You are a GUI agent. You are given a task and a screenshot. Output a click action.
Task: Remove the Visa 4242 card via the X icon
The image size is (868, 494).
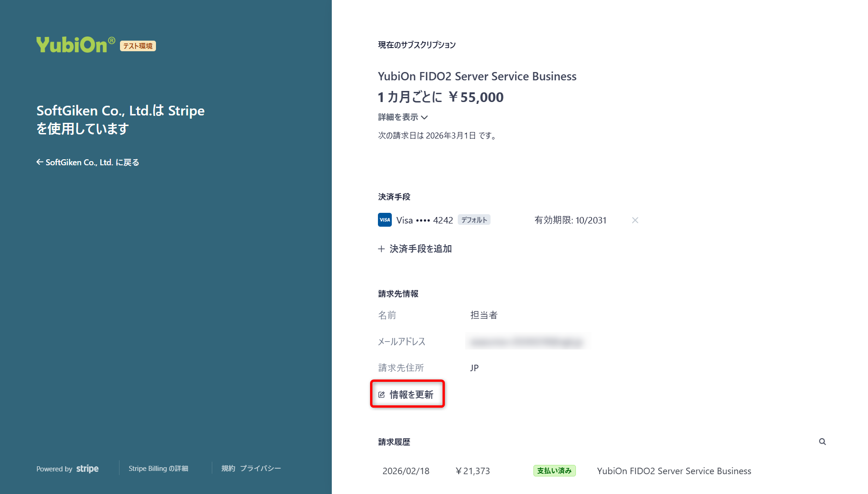tap(635, 220)
